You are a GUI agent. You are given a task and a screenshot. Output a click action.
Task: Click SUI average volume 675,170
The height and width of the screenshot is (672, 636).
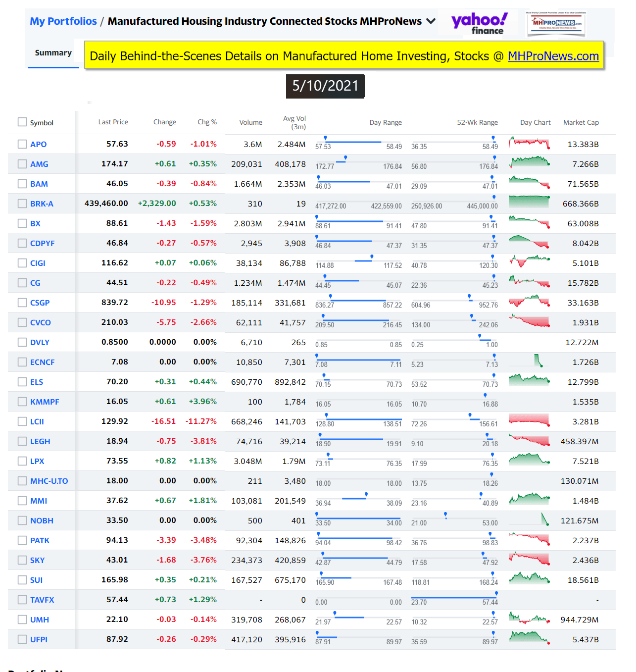290,580
